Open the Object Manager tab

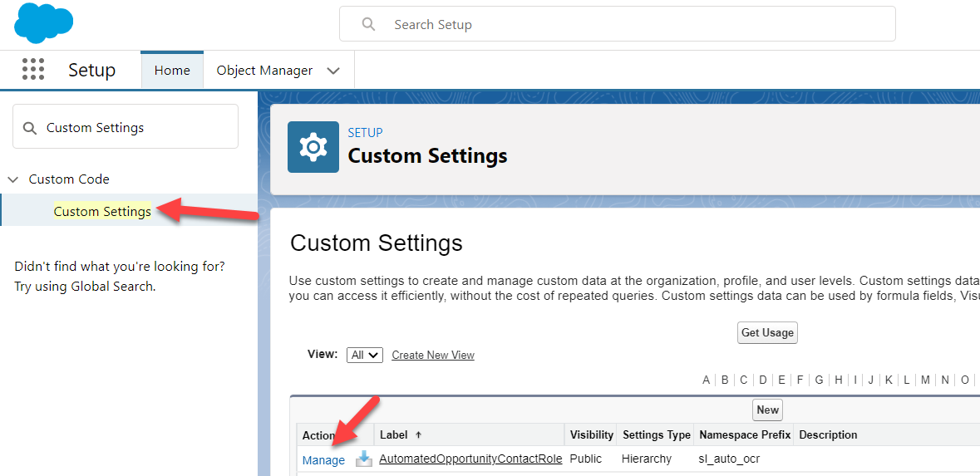264,71
